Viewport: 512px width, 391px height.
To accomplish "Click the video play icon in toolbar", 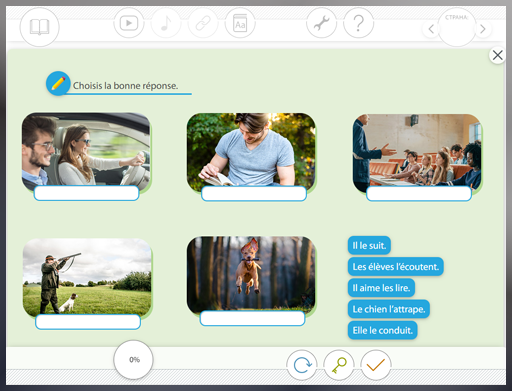I will tap(129, 23).
